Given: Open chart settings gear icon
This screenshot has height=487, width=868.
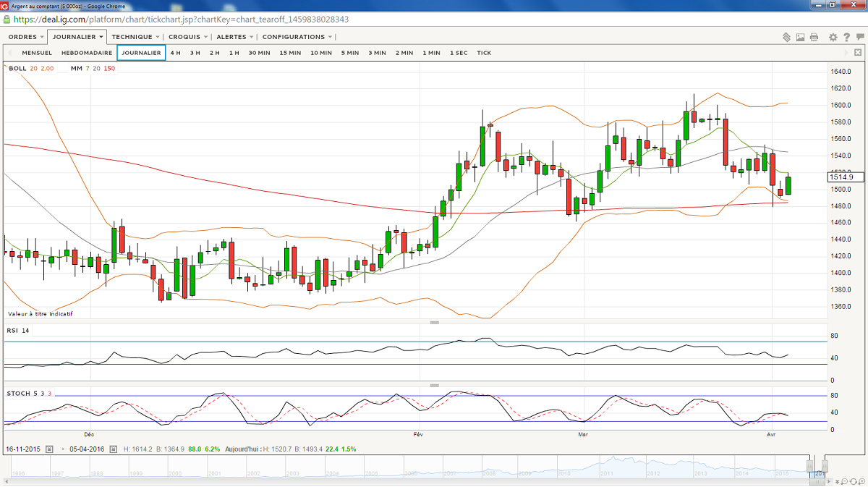Looking at the screenshot, I should coord(833,37).
